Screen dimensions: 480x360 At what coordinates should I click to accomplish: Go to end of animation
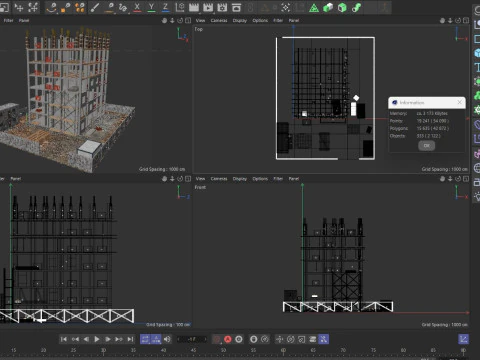[x=130, y=339]
